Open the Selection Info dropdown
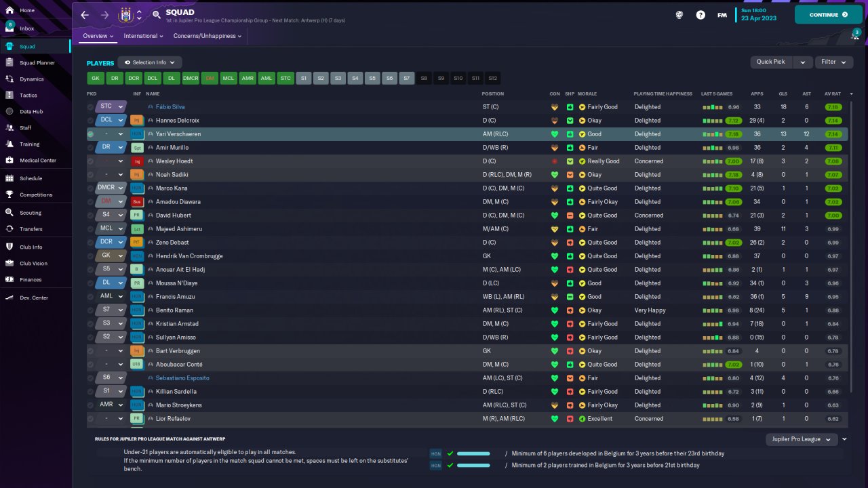 pyautogui.click(x=150, y=62)
